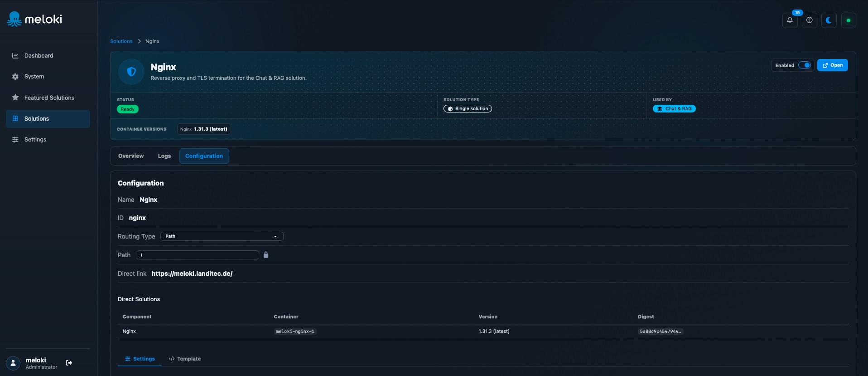Click the digest 5a88c9c4547944 cell

[x=661, y=332]
